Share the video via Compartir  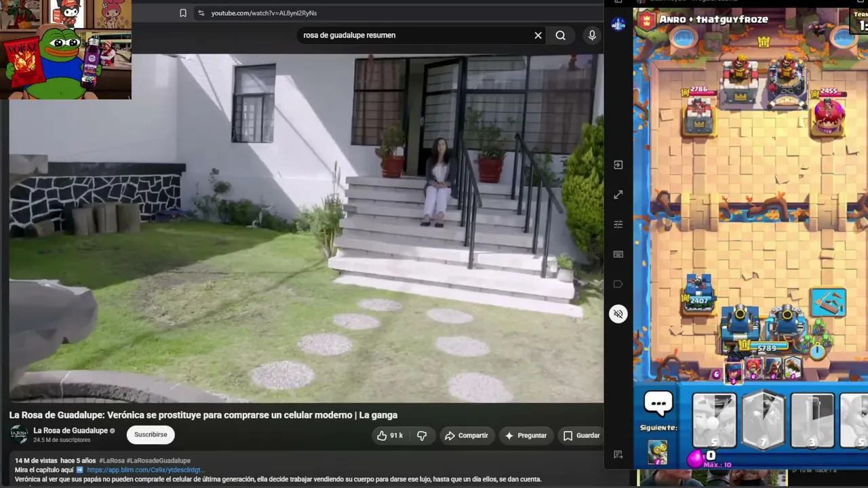click(467, 435)
